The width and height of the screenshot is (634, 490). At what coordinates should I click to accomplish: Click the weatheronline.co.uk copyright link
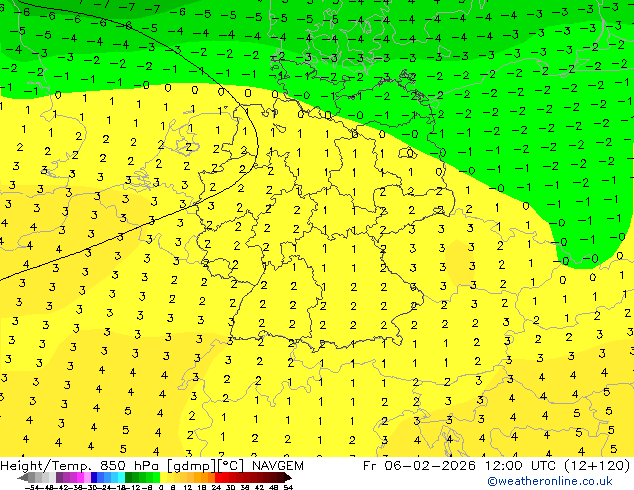[x=549, y=481]
